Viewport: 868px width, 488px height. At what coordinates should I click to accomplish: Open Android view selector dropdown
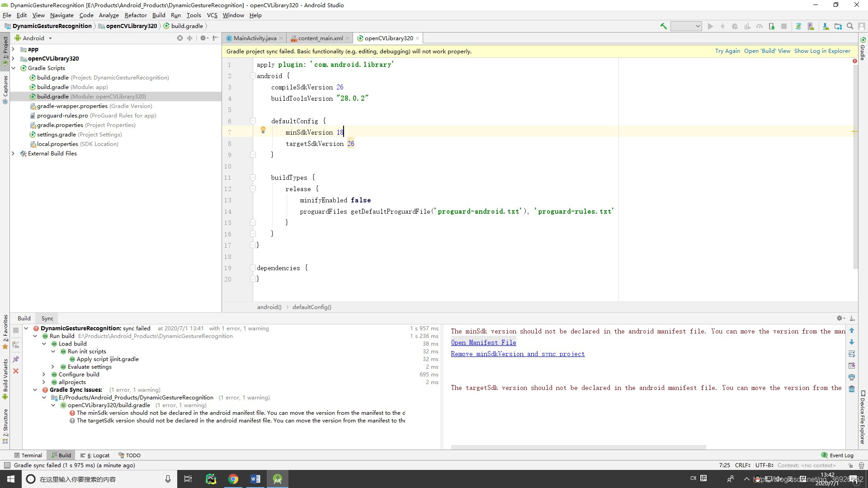tap(34, 38)
